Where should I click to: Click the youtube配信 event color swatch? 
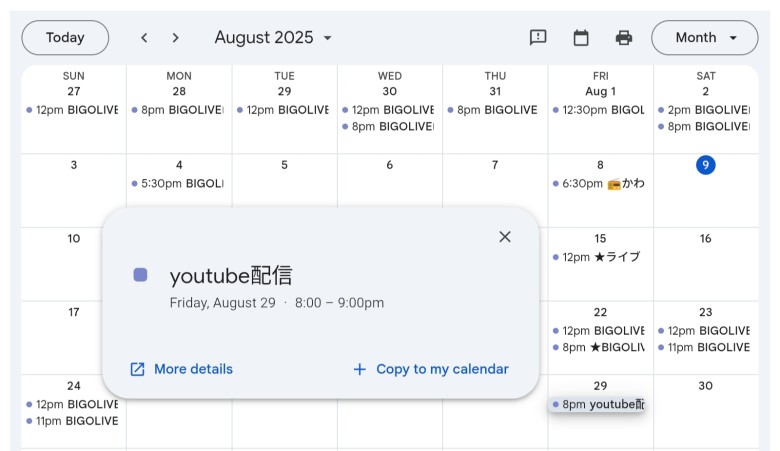141,275
